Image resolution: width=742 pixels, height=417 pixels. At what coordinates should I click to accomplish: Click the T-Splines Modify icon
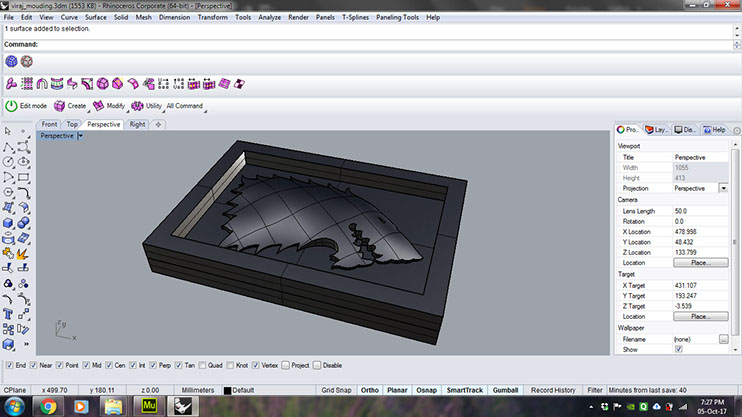98,106
